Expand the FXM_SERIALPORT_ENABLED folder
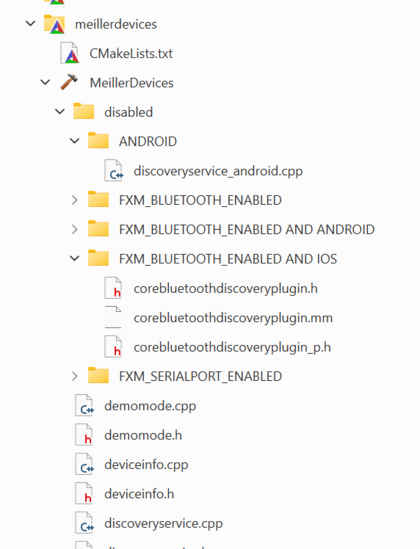The width and height of the screenshot is (420, 549). (x=75, y=376)
